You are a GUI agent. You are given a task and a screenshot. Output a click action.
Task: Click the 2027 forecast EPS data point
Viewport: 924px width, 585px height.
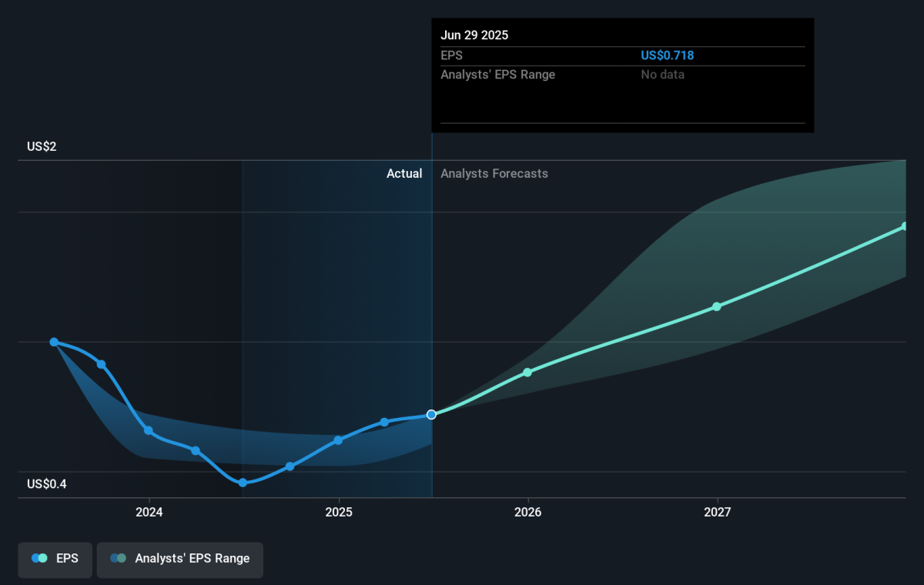717,306
